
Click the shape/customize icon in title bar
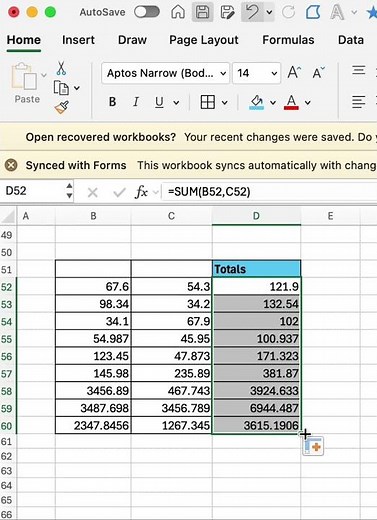313,12
